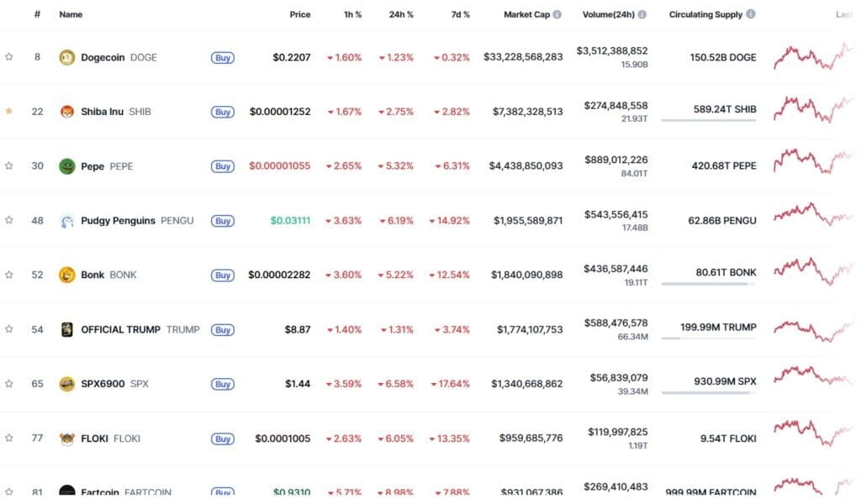Remove Shiba Inu from watchlist star
Image resolution: width=861 pixels, height=504 pixels.
click(x=8, y=111)
